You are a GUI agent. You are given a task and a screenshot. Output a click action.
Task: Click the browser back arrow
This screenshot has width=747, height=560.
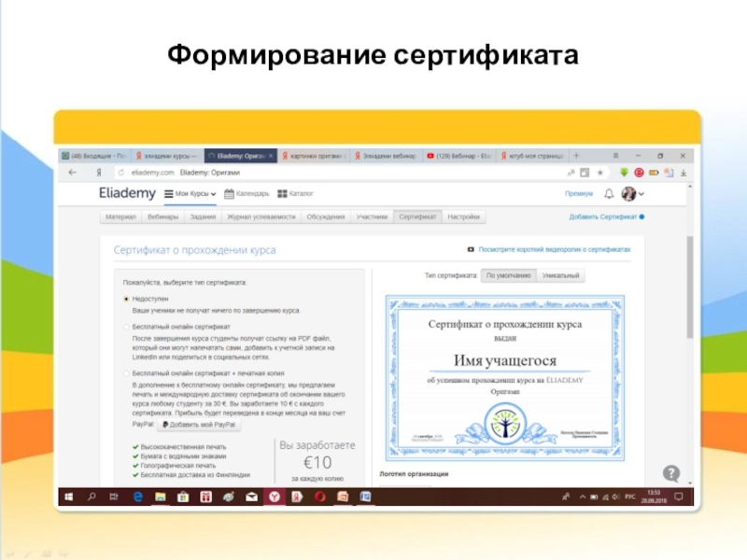point(71,173)
